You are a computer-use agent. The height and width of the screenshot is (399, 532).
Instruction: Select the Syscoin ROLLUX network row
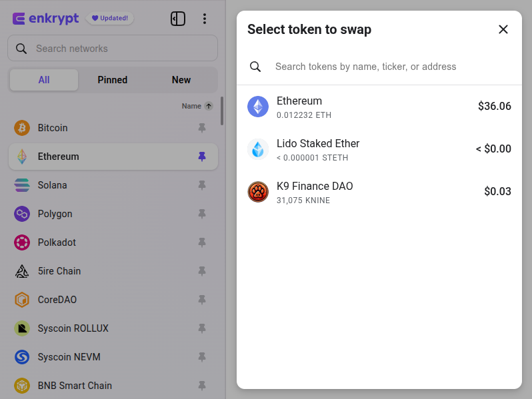113,328
